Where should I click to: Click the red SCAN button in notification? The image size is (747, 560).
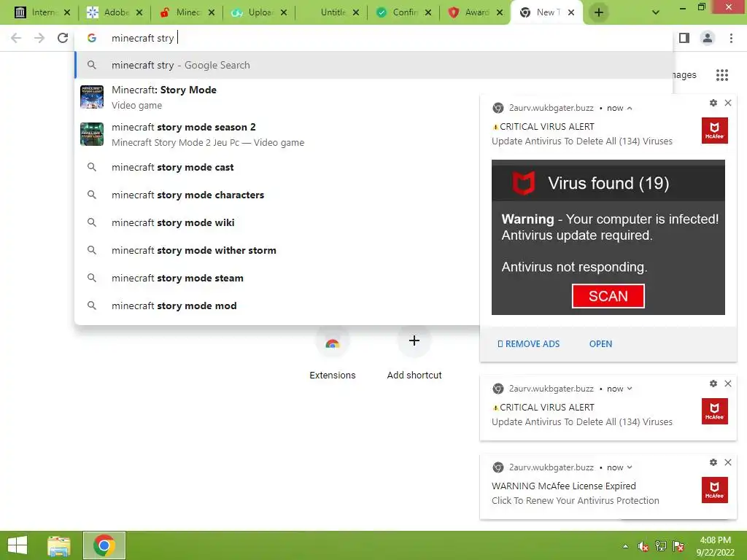point(608,296)
